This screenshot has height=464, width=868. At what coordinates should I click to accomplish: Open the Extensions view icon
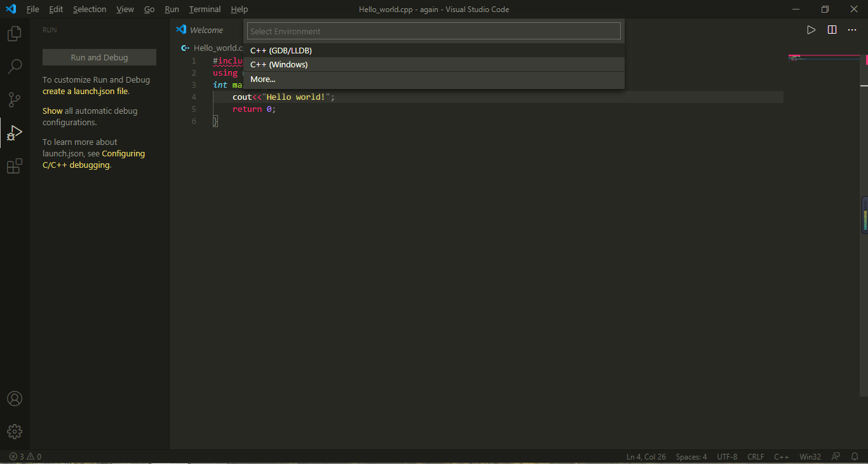pos(14,167)
